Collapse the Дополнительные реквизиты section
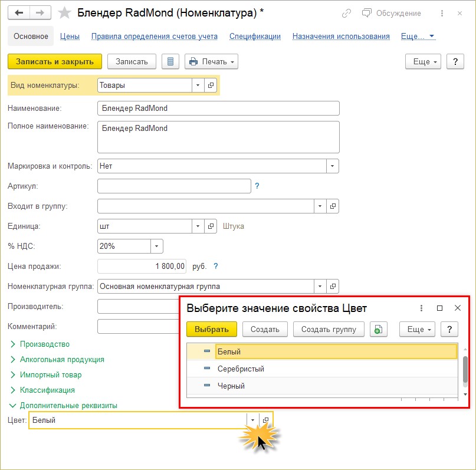 (68, 405)
